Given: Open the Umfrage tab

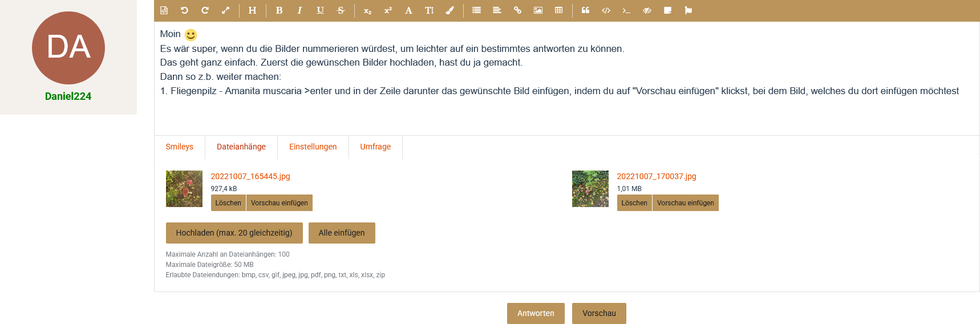Looking at the screenshot, I should [375, 147].
